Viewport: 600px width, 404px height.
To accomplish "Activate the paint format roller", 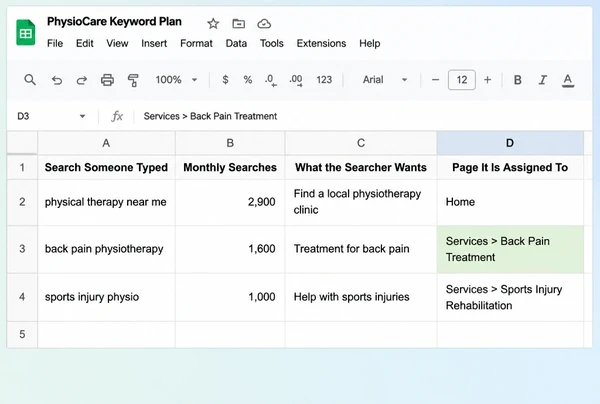I will [133, 80].
